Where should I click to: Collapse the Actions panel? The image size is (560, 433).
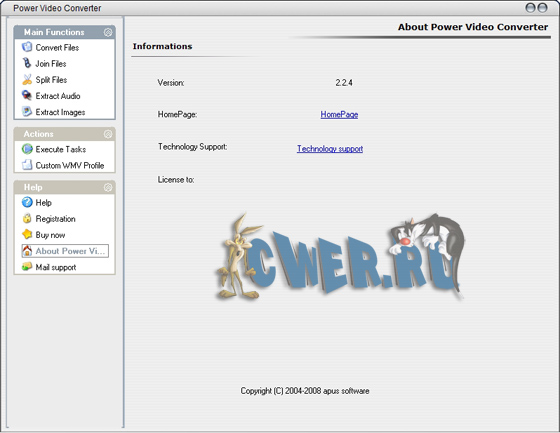[x=108, y=134]
